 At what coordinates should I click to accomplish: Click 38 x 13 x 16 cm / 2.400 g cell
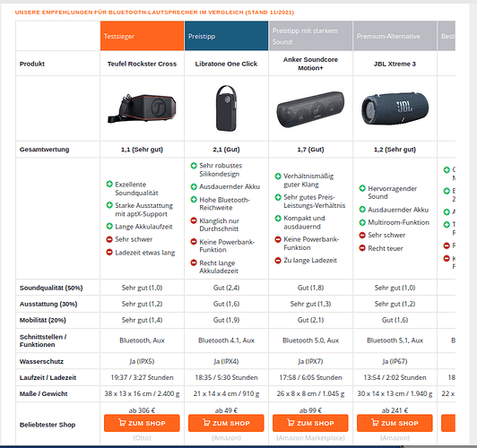click(142, 393)
